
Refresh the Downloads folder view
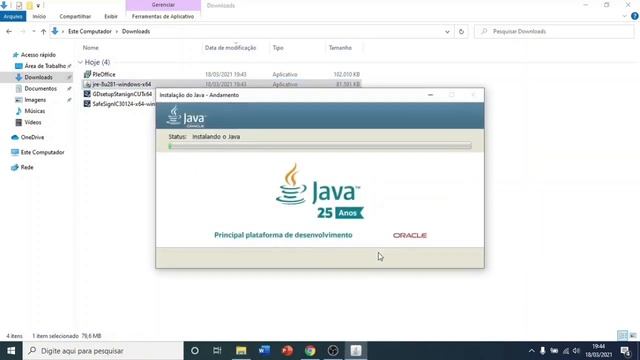[x=461, y=31]
